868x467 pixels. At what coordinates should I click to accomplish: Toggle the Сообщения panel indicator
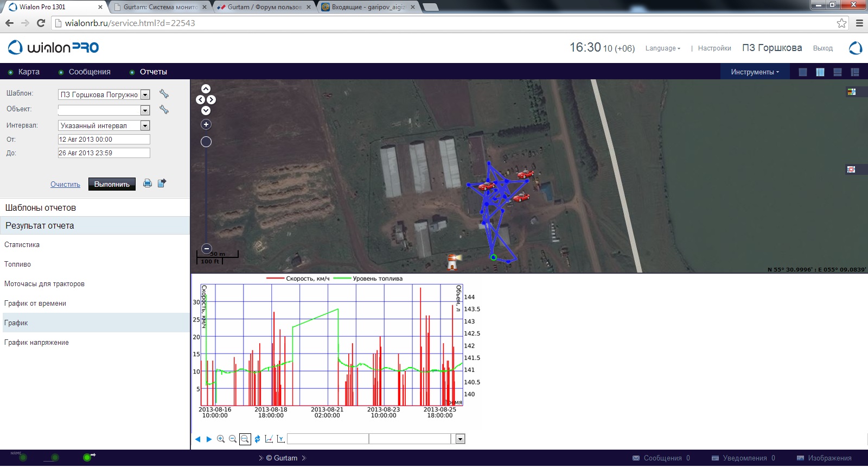coord(61,72)
